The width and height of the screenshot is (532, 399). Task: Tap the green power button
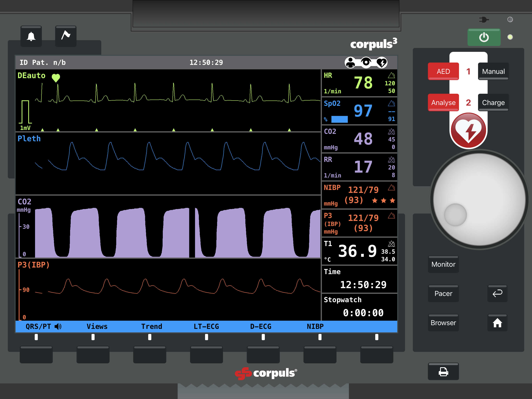(x=484, y=37)
